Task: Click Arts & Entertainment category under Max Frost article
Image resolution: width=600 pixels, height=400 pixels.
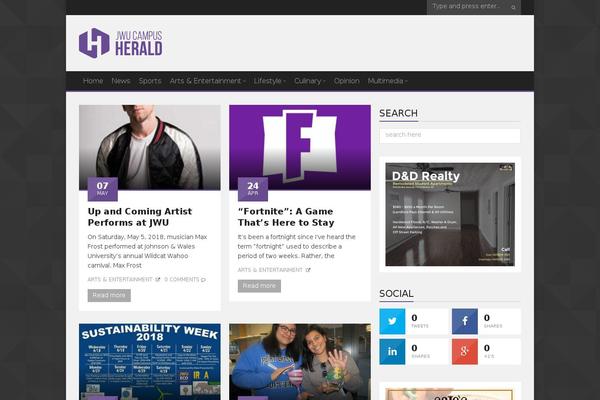Action: (x=120, y=279)
